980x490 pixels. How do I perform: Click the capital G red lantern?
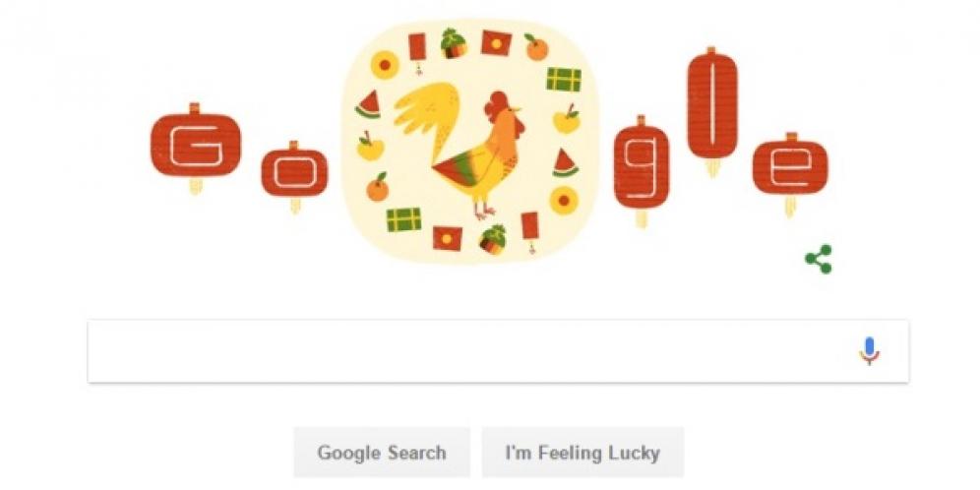[x=196, y=145]
